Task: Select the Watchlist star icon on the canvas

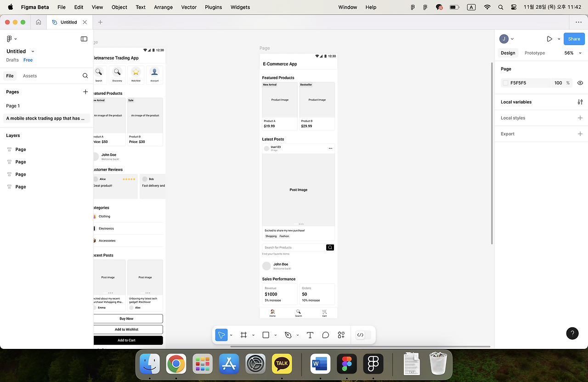Action: click(x=136, y=72)
